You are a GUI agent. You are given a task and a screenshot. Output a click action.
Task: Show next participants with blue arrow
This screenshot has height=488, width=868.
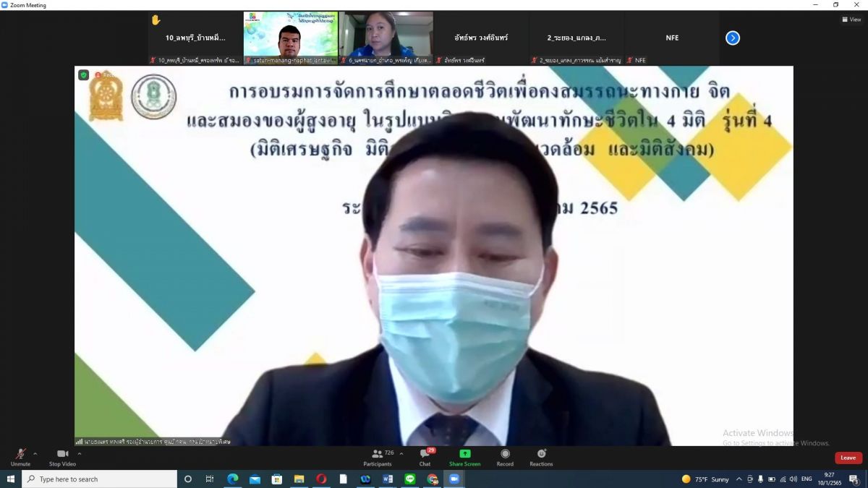pyautogui.click(x=733, y=38)
